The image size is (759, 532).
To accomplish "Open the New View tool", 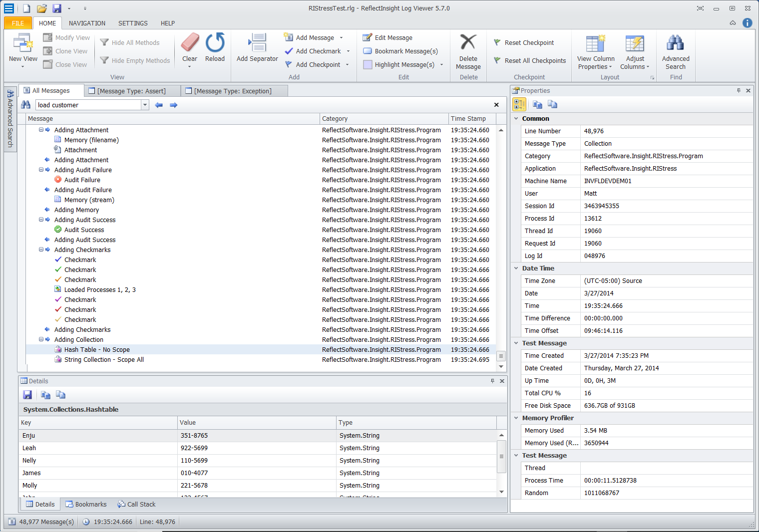I will pos(23,49).
